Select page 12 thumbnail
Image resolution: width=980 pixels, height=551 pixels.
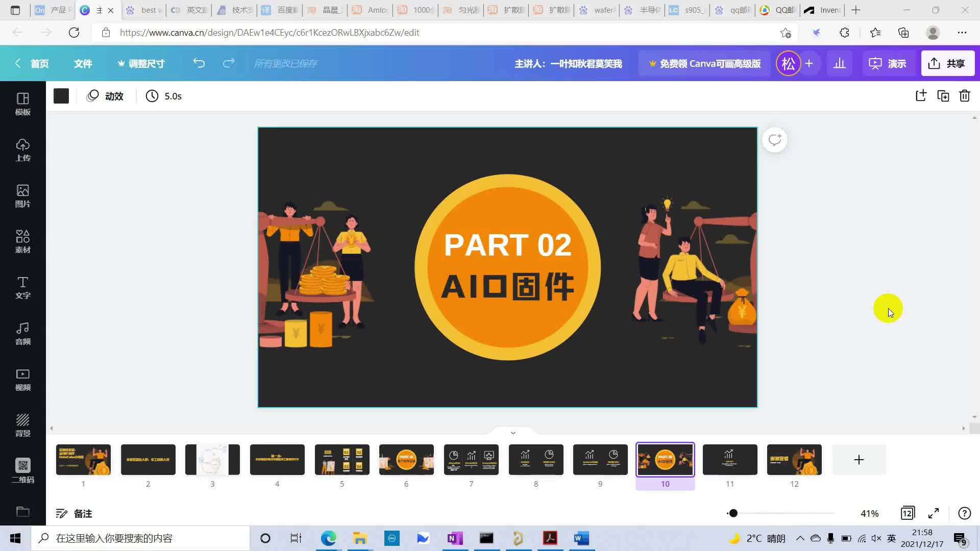point(794,460)
